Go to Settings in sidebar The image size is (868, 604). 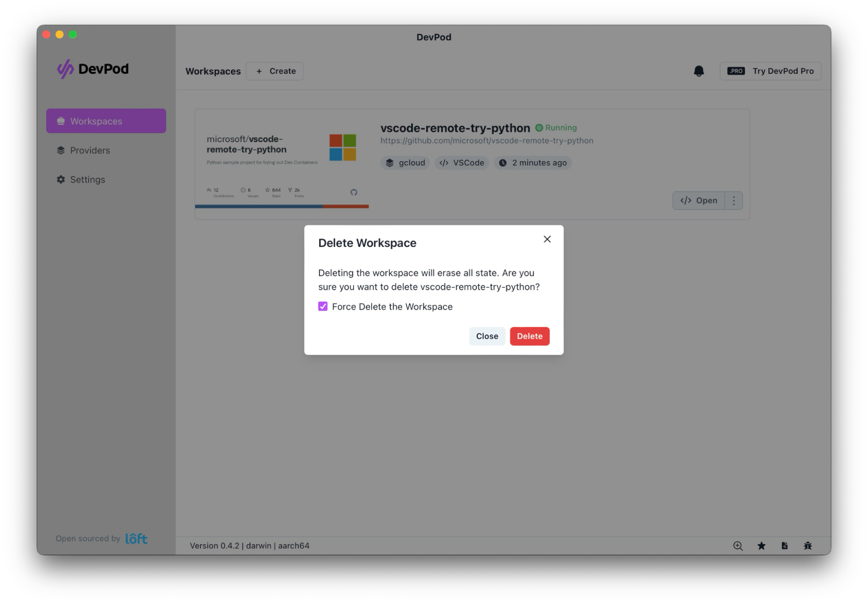click(87, 179)
